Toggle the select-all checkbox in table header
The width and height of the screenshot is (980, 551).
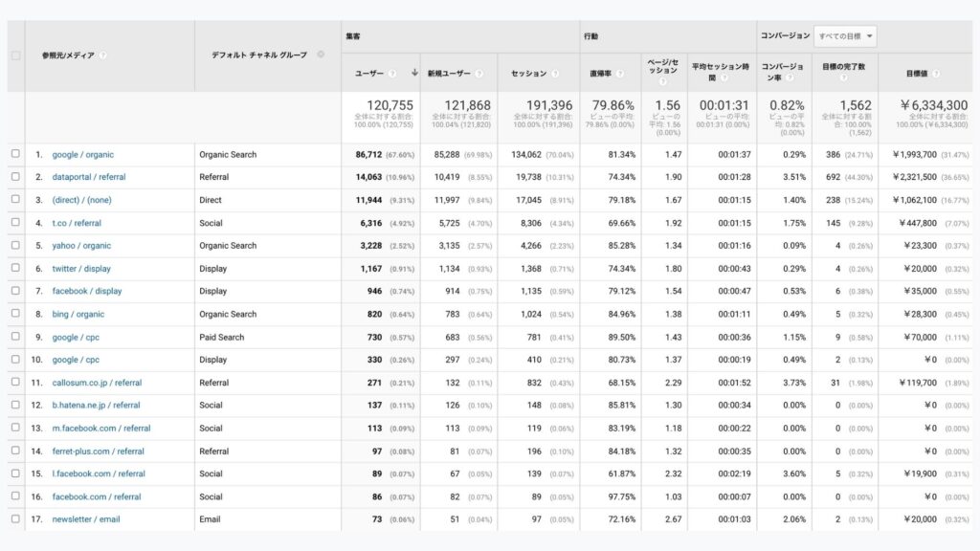15,55
